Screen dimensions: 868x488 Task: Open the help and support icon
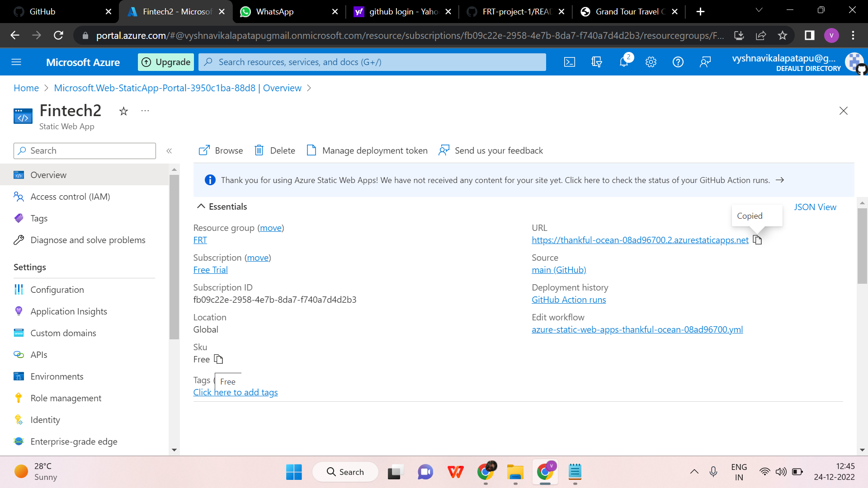678,62
